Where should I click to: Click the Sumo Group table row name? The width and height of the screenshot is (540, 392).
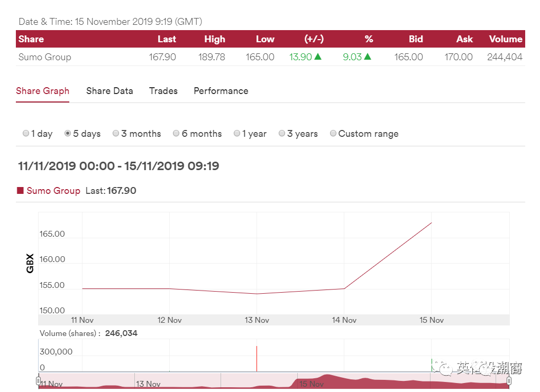point(45,57)
